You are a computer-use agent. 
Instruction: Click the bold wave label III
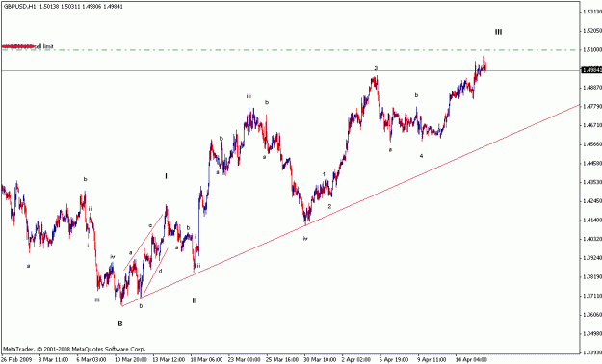[x=498, y=32]
